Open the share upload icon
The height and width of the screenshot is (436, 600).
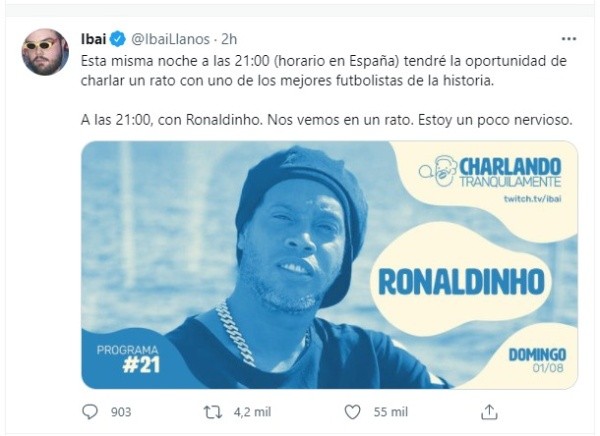(x=490, y=411)
